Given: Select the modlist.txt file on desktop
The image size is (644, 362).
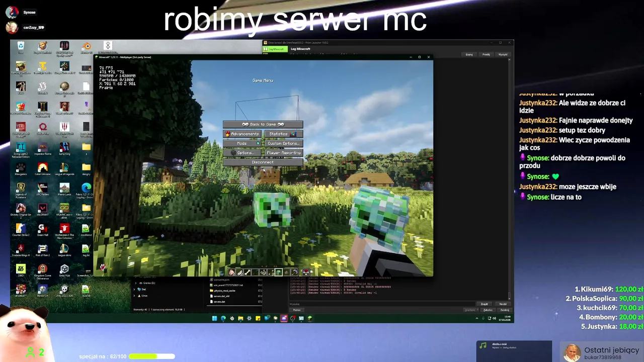Looking at the screenshot, I should coord(86,230).
